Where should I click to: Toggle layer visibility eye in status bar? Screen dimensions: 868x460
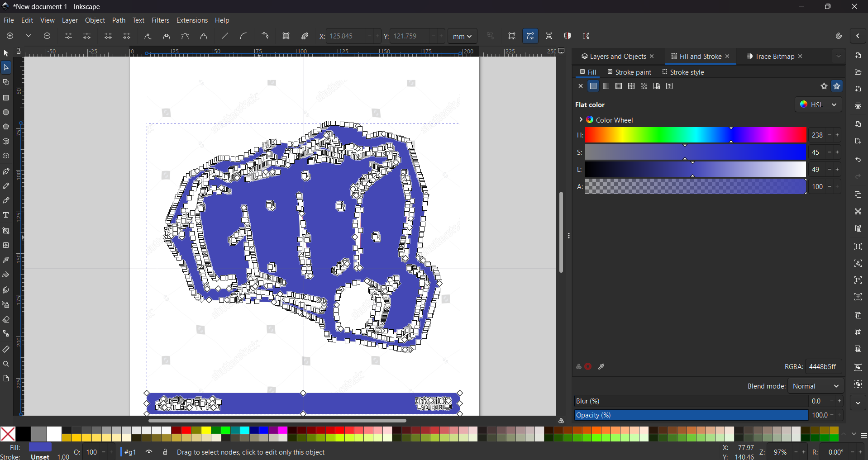pos(149,452)
